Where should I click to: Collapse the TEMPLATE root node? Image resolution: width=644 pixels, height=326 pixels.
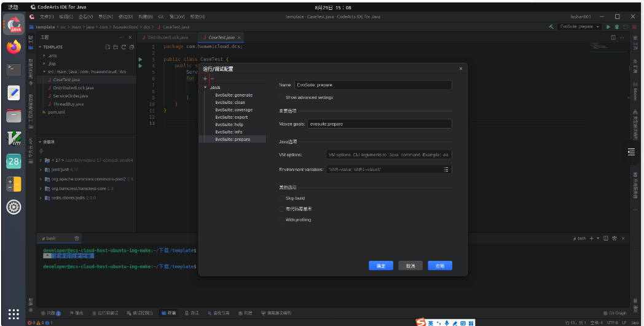tap(41, 47)
